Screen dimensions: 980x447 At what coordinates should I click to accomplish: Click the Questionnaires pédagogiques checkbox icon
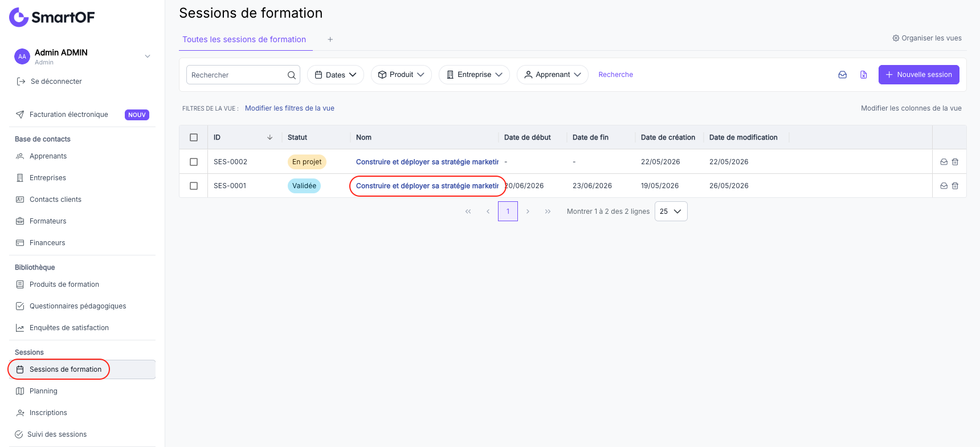(20, 306)
